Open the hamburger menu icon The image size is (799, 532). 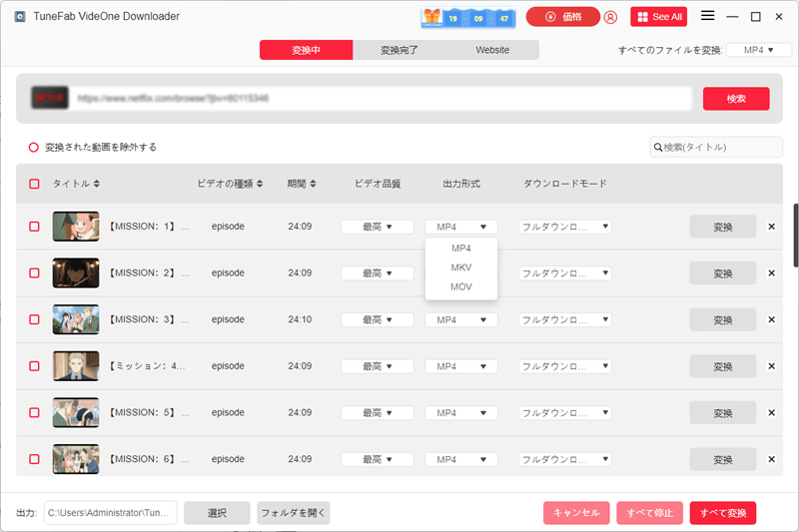[707, 16]
